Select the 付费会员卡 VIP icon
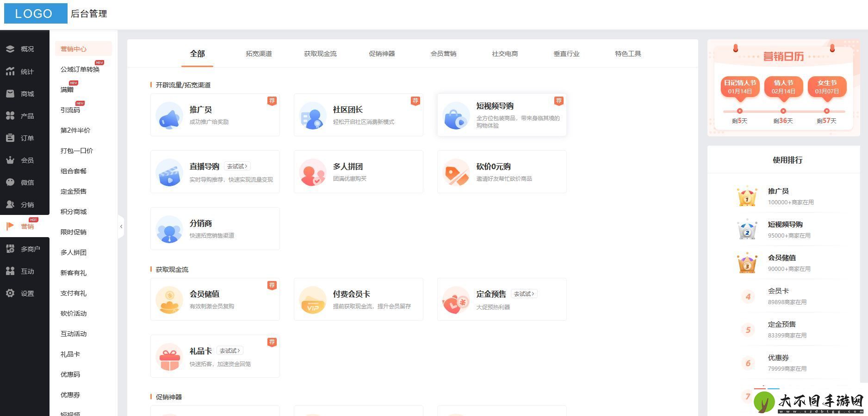This screenshot has width=868, height=416. (x=313, y=300)
